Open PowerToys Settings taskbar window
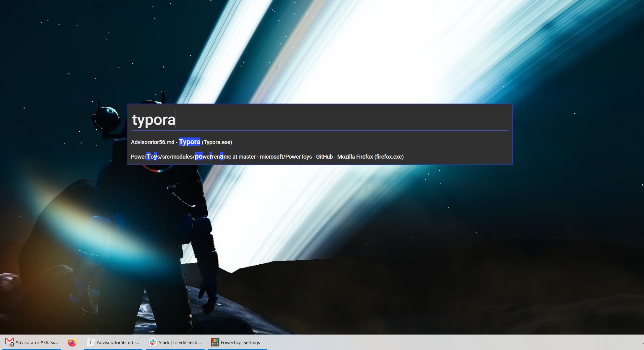644x350 pixels. click(237, 342)
